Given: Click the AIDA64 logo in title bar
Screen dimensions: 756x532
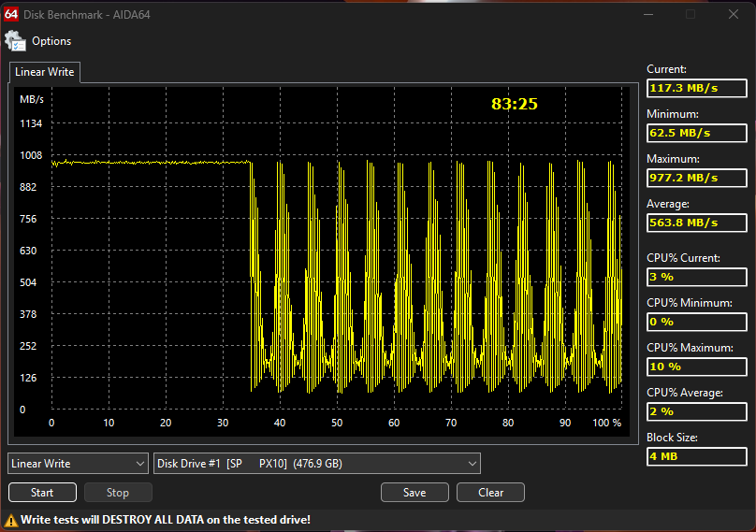Looking at the screenshot, I should point(11,13).
